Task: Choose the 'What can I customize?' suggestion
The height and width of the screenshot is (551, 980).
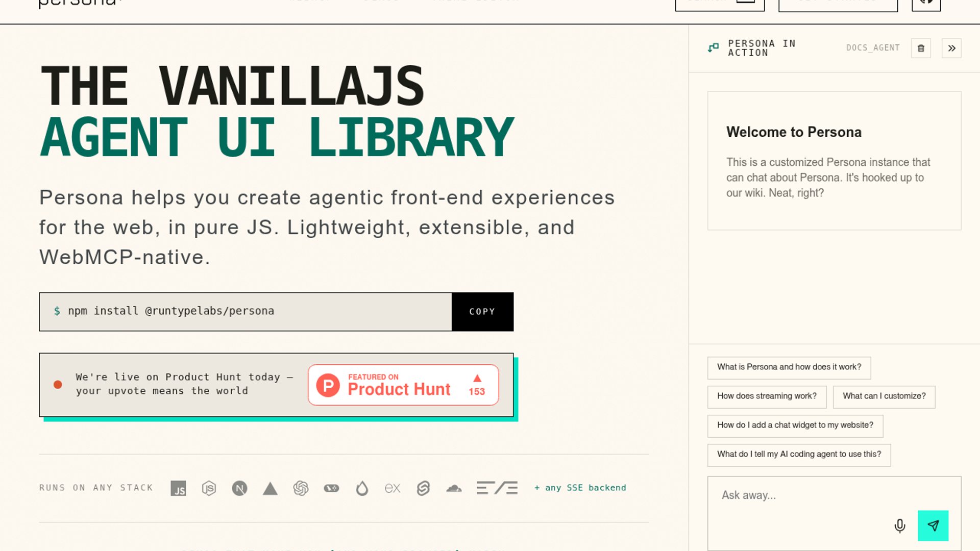Action: pyautogui.click(x=884, y=396)
